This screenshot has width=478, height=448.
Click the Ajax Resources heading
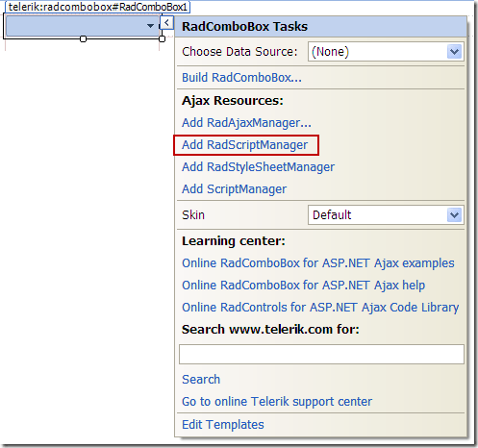point(233,101)
